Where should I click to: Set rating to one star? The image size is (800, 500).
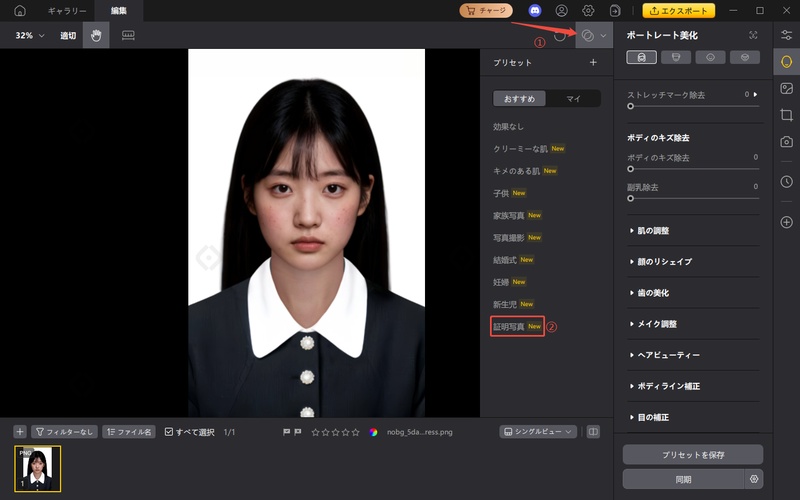315,432
